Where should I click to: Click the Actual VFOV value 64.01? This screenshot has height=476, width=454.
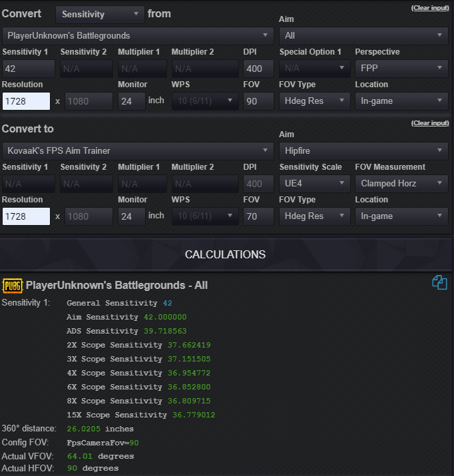tap(80, 456)
